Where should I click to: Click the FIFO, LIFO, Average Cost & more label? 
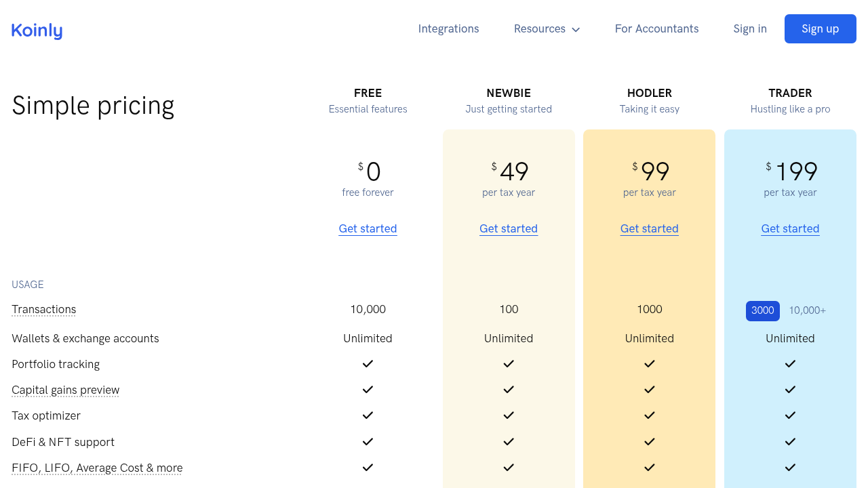(97, 468)
